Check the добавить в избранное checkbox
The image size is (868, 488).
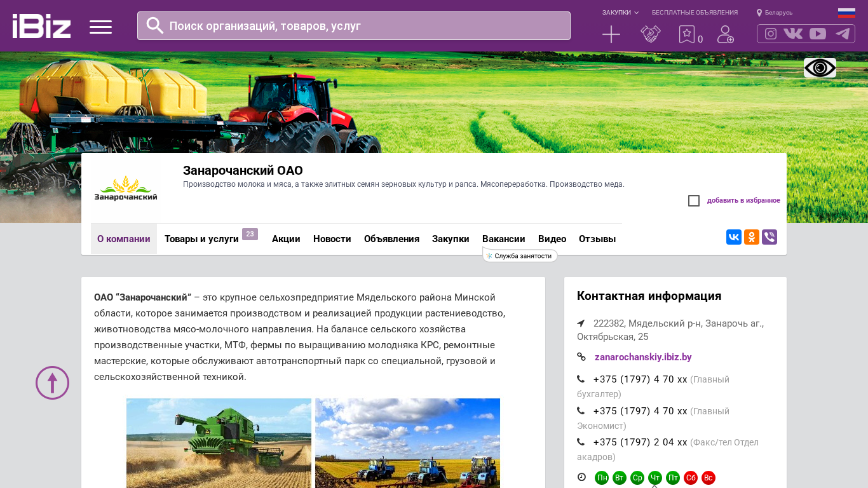tap(694, 201)
